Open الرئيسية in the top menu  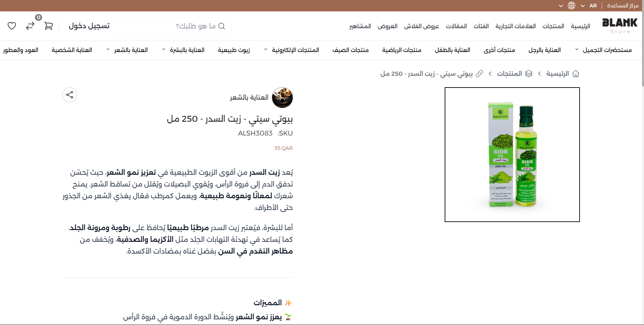click(581, 26)
